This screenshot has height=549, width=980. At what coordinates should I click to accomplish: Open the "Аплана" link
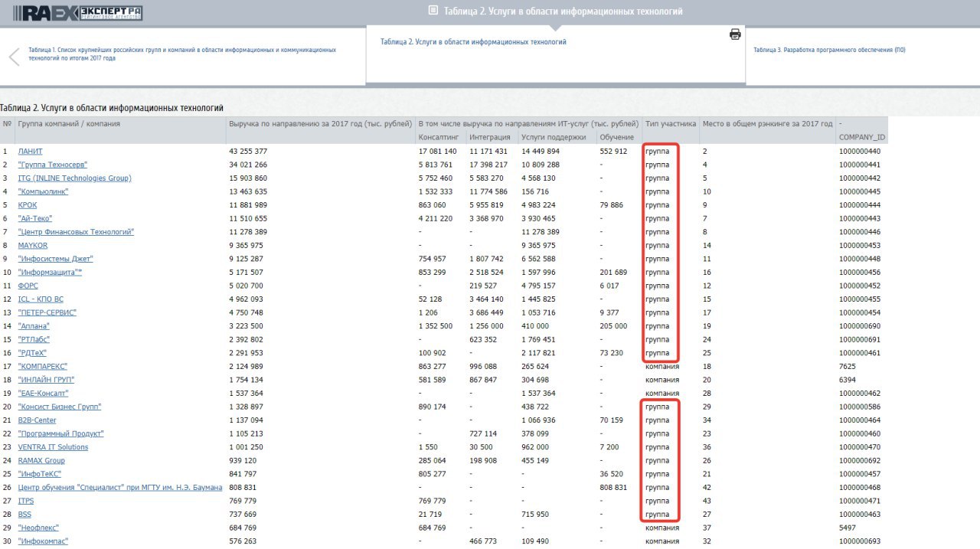34,326
